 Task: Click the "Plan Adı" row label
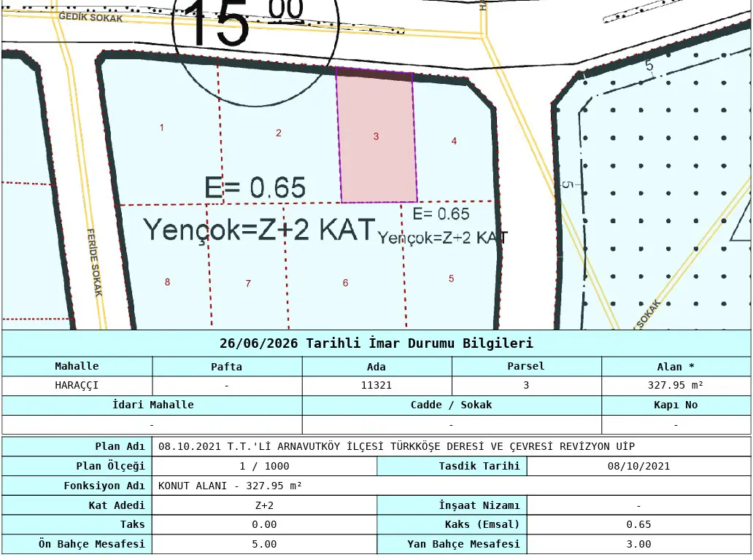tap(120, 446)
